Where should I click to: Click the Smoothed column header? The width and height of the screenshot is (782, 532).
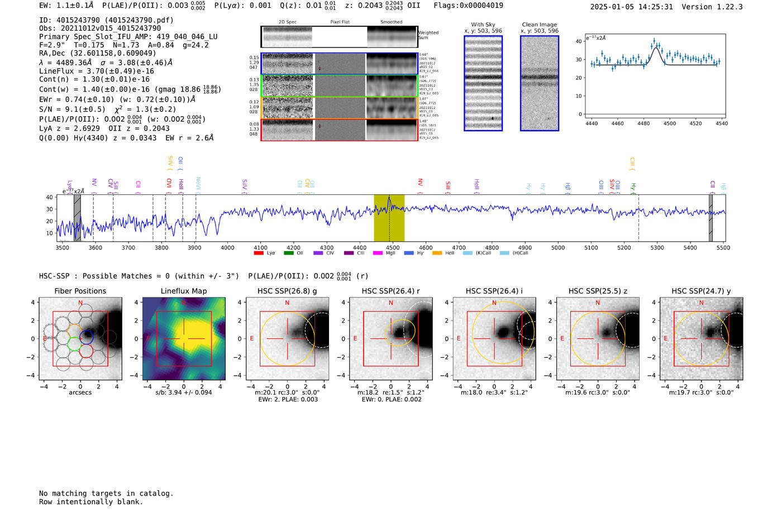pos(392,22)
